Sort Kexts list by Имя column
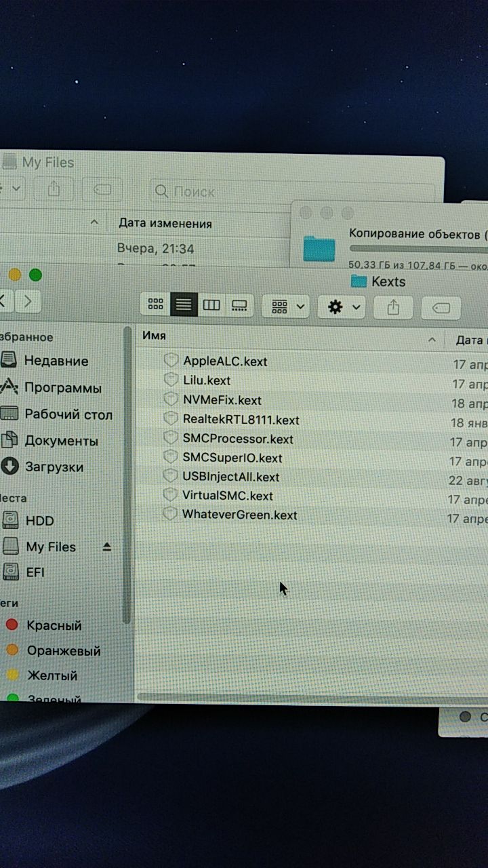 point(154,335)
